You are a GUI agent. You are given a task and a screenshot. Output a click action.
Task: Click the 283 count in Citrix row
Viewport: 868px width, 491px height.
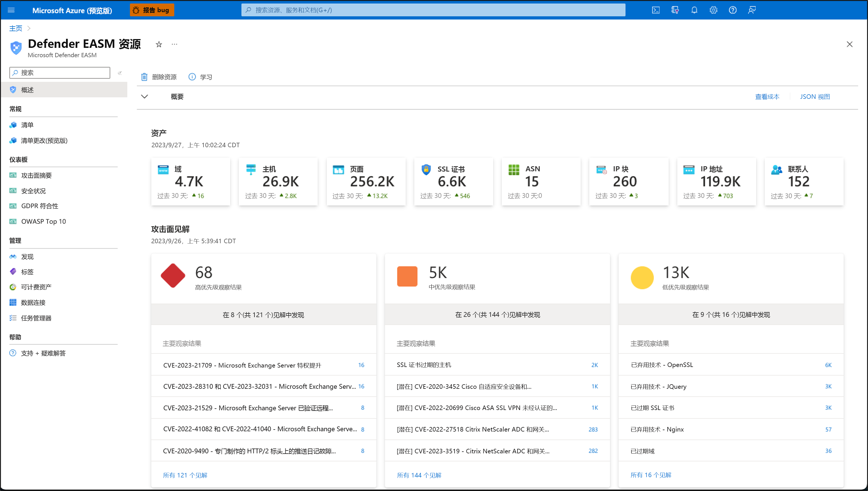coord(593,429)
